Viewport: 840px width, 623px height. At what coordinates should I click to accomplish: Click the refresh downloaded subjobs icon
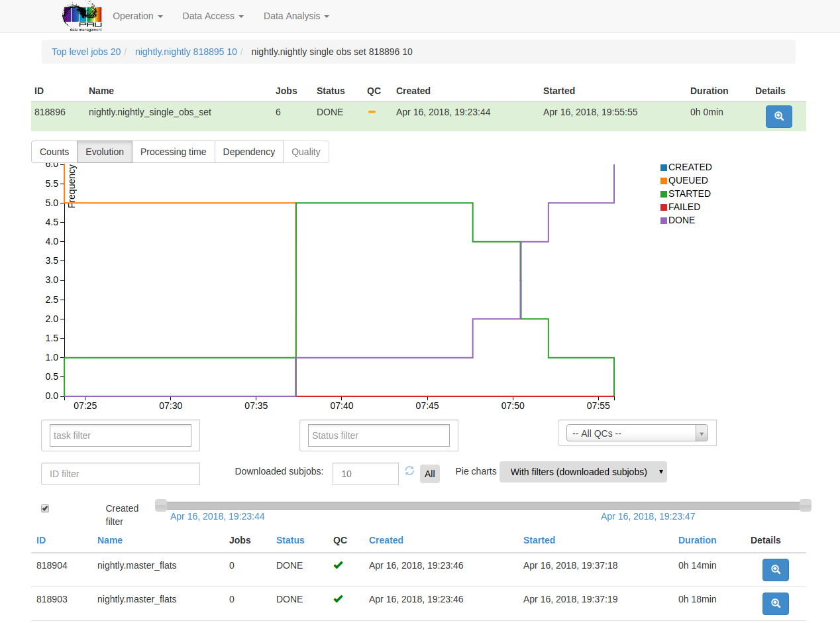pyautogui.click(x=409, y=471)
